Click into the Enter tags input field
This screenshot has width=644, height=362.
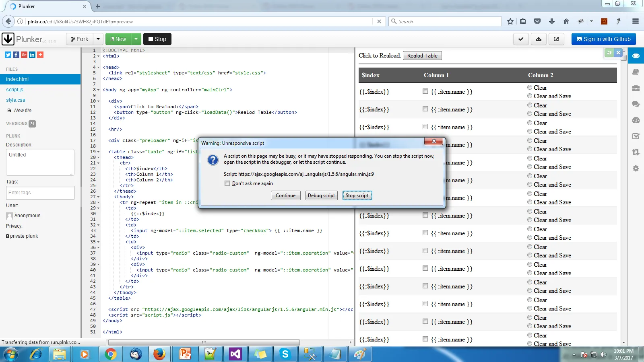pyautogui.click(x=40, y=193)
